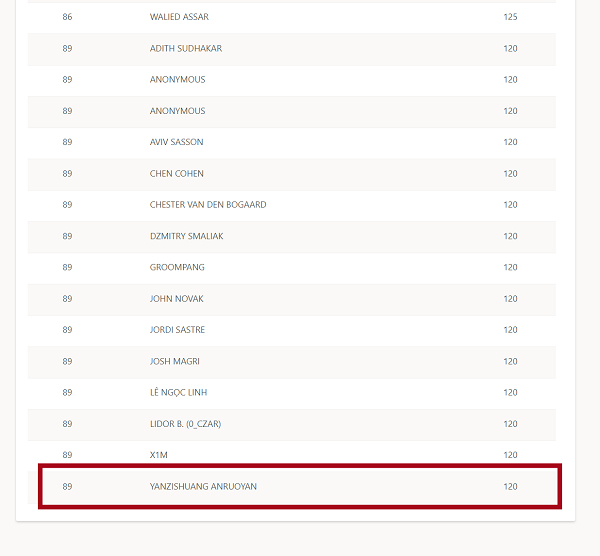Click the score 120 for Yanzishuang Anruoyan
The width and height of the screenshot is (600, 556).
[x=510, y=486]
